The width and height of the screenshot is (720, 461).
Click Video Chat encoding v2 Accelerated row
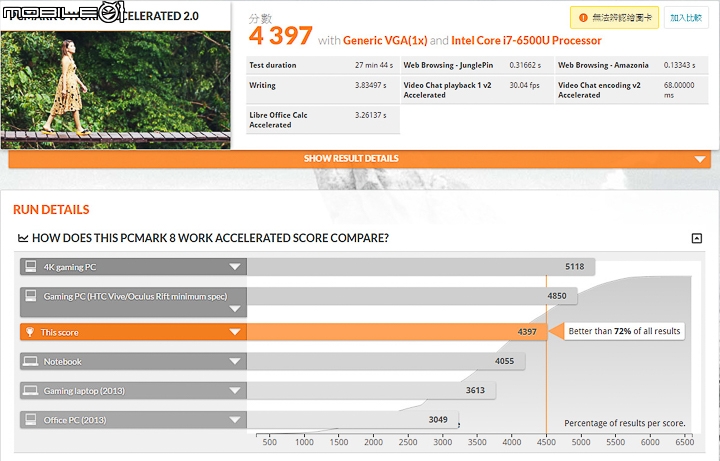point(631,90)
